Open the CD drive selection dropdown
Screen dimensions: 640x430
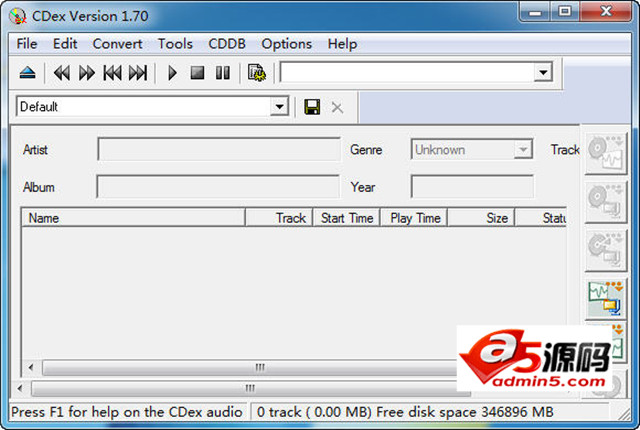coord(543,73)
